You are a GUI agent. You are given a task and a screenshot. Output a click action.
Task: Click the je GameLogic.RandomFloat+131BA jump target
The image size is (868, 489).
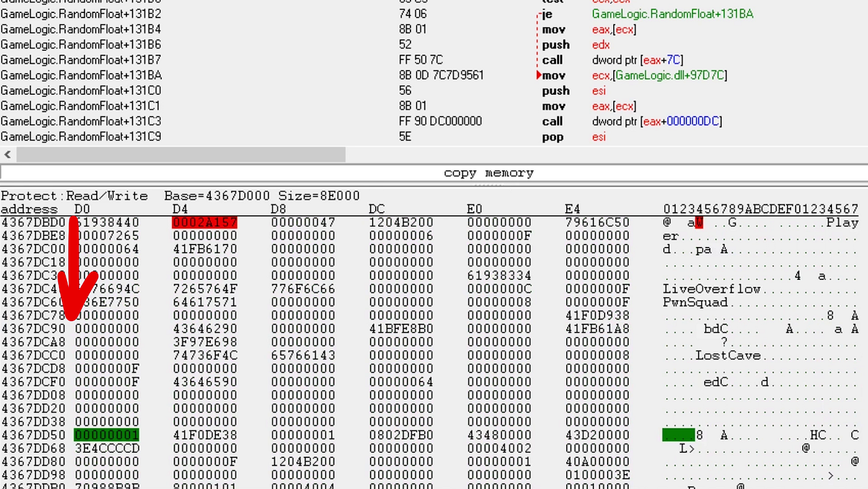click(x=673, y=14)
